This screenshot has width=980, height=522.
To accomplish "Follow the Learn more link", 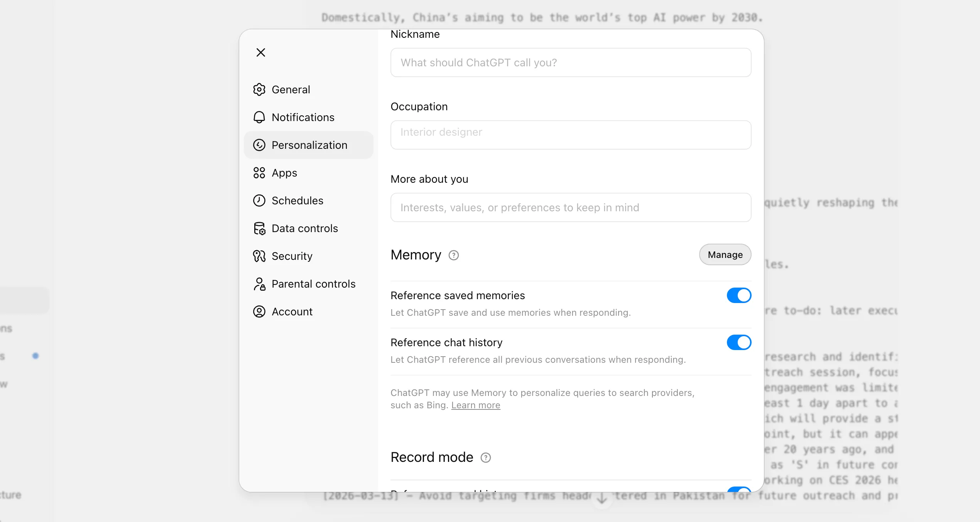I will coord(476,405).
